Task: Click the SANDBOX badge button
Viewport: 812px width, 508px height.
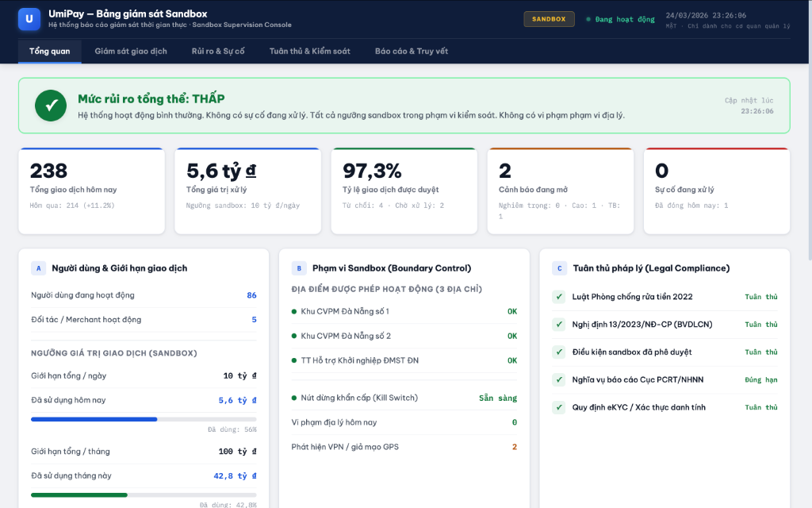Action: point(549,19)
